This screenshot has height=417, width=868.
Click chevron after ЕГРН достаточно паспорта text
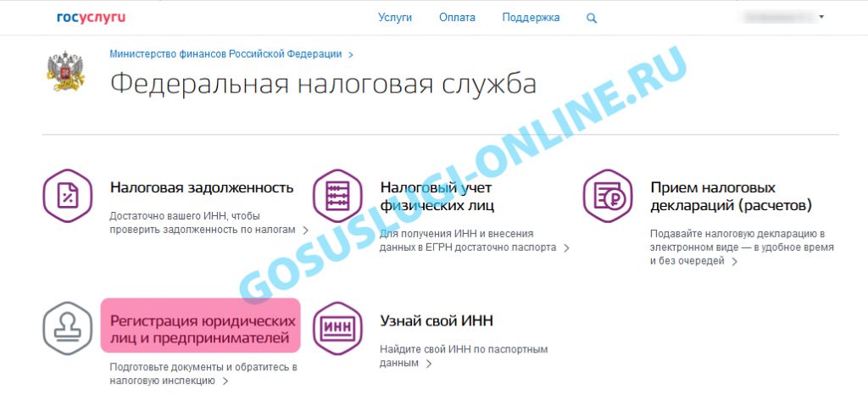click(566, 248)
